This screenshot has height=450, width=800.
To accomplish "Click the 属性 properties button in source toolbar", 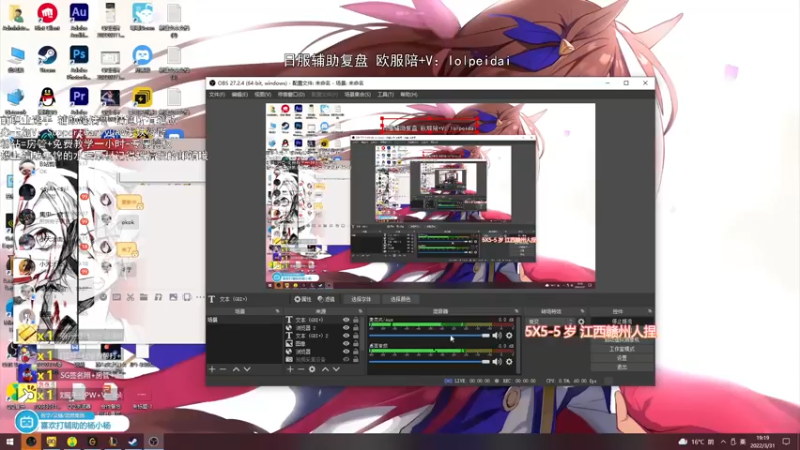I will [x=303, y=299].
